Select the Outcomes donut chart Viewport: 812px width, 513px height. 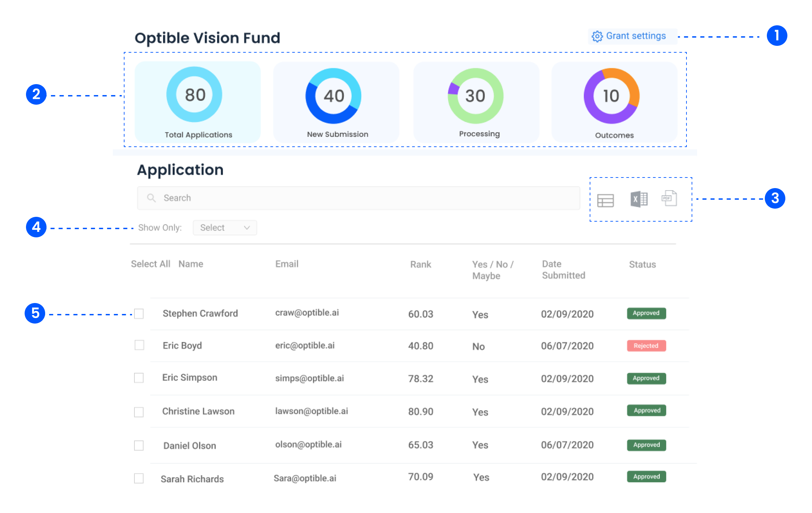611,96
